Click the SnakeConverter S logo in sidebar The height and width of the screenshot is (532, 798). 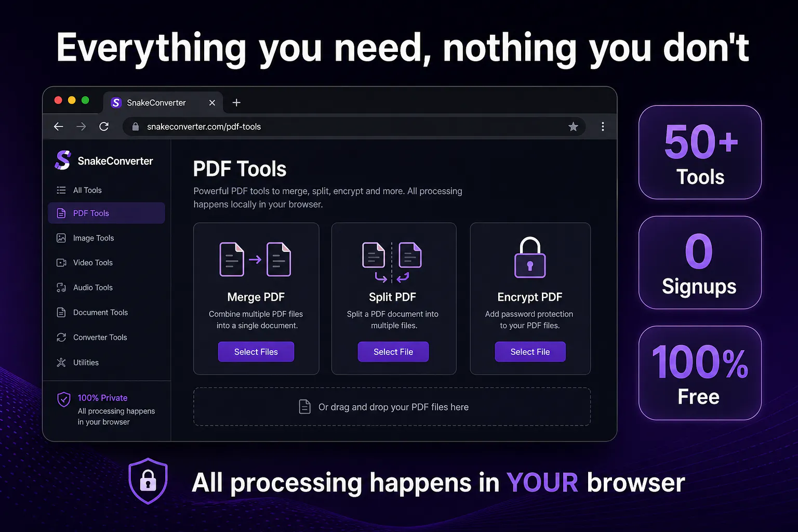pyautogui.click(x=63, y=160)
